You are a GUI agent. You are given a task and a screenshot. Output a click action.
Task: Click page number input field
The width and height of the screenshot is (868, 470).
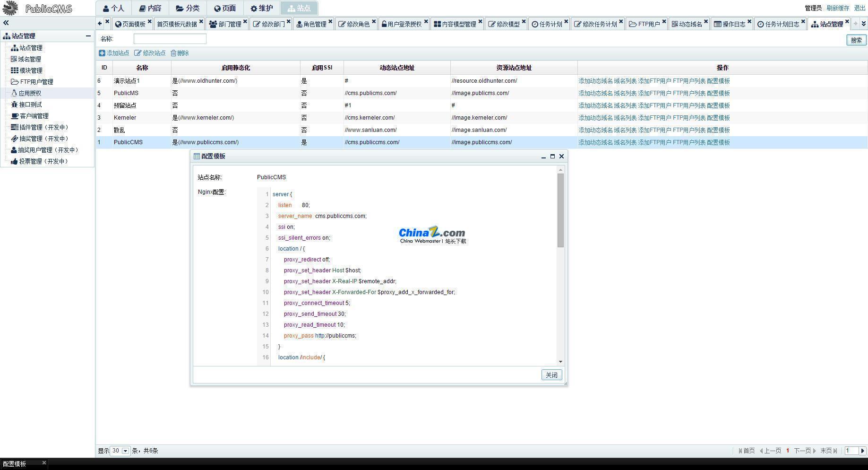point(851,451)
